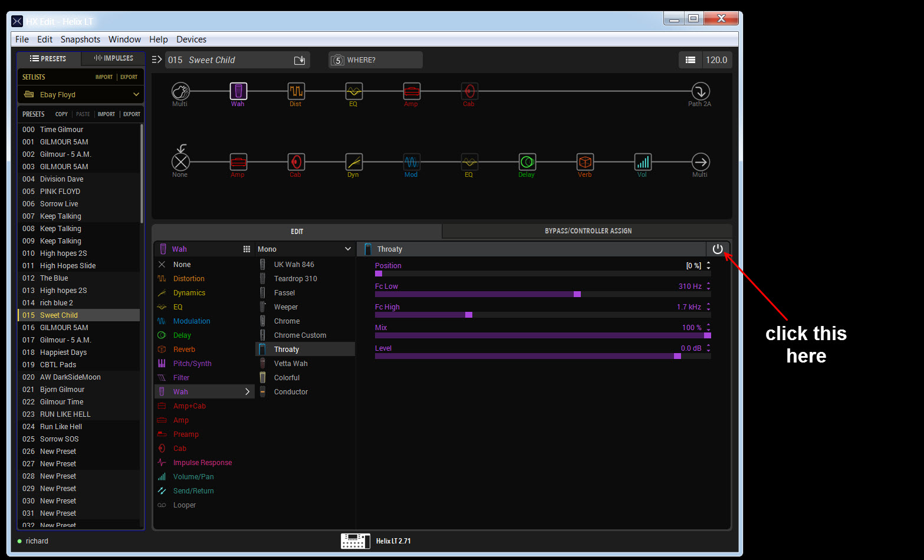Select the Amp block on path 1
Image resolution: width=924 pixels, height=560 pixels.
(x=411, y=91)
